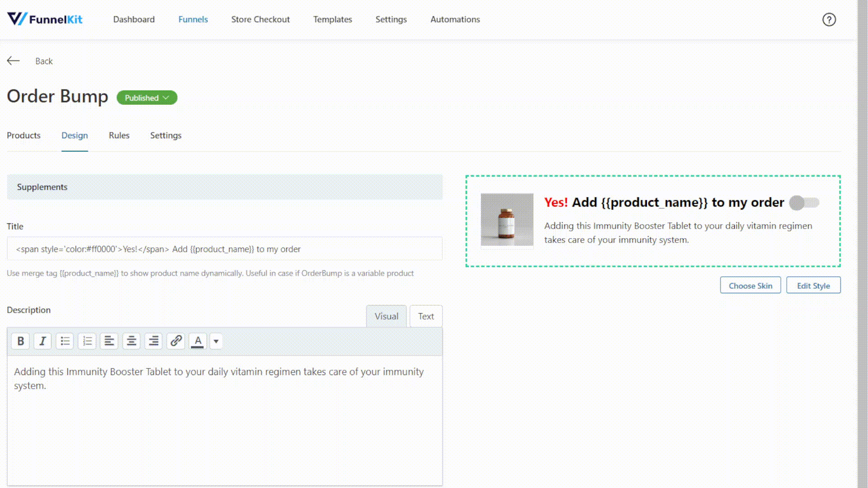This screenshot has width=868, height=488.
Task: Insert a bulleted list
Action: [65, 341]
